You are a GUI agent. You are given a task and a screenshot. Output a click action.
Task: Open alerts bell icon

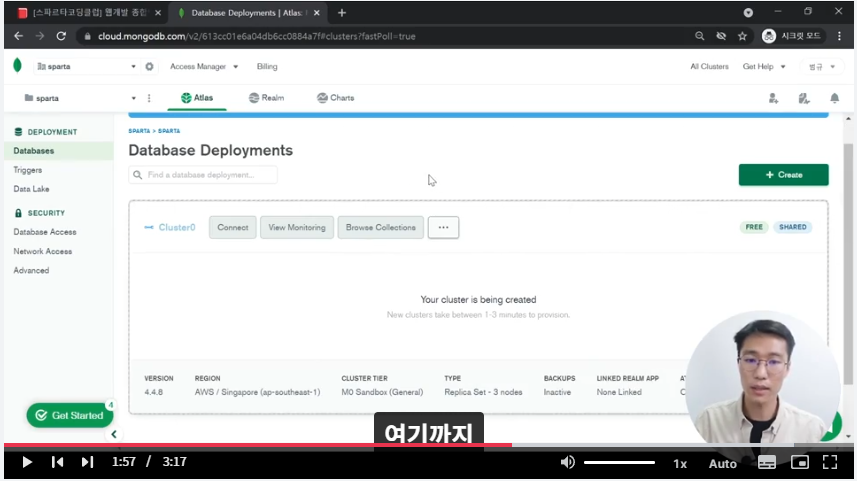click(835, 98)
